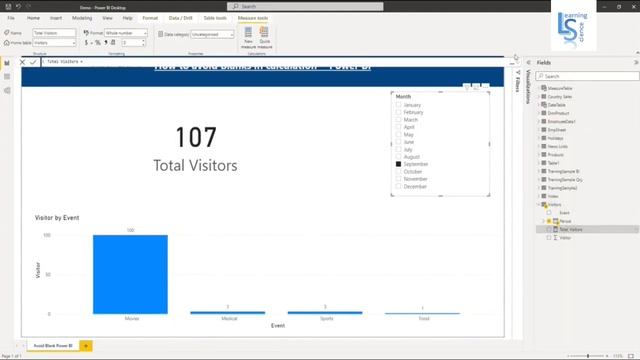
Task: Open the Format dropdown showing Whole number
Action: point(126,33)
